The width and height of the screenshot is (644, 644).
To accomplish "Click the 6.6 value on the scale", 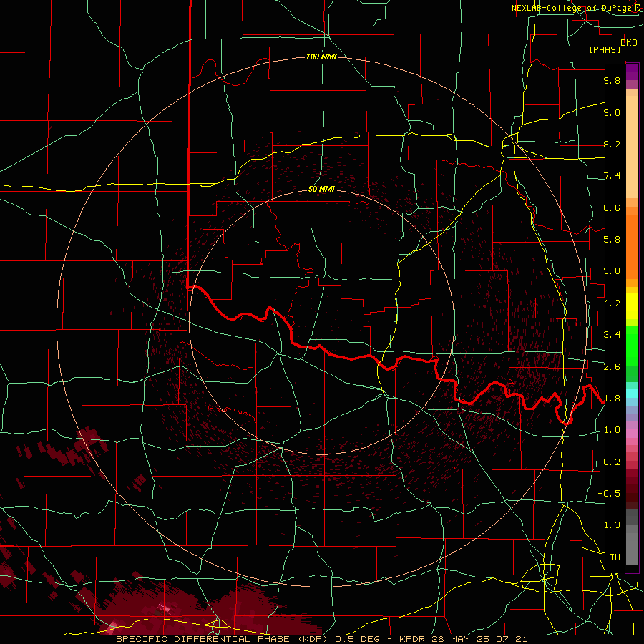I will tap(612, 208).
